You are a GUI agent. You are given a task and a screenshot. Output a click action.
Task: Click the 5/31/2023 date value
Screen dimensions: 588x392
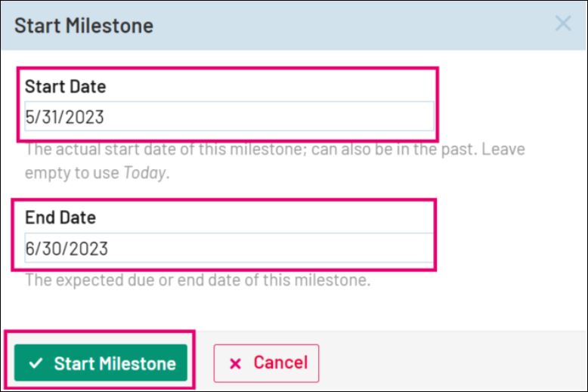(x=64, y=117)
